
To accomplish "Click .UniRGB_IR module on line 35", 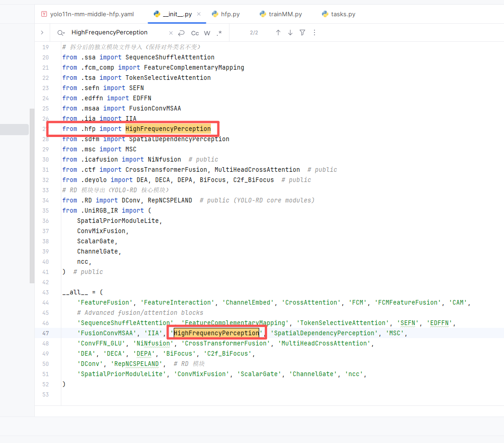I will pos(99,210).
